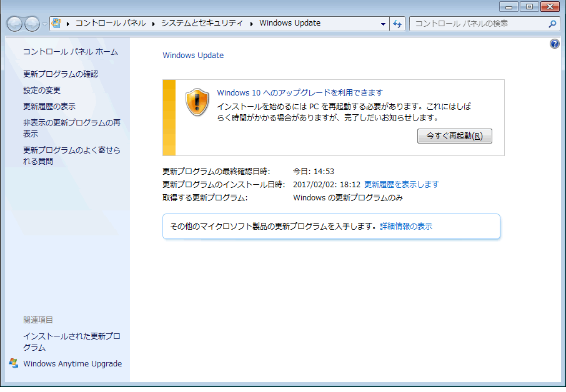Open the recent pages dropdown arrow
Image resolution: width=566 pixels, height=392 pixels.
click(44, 24)
